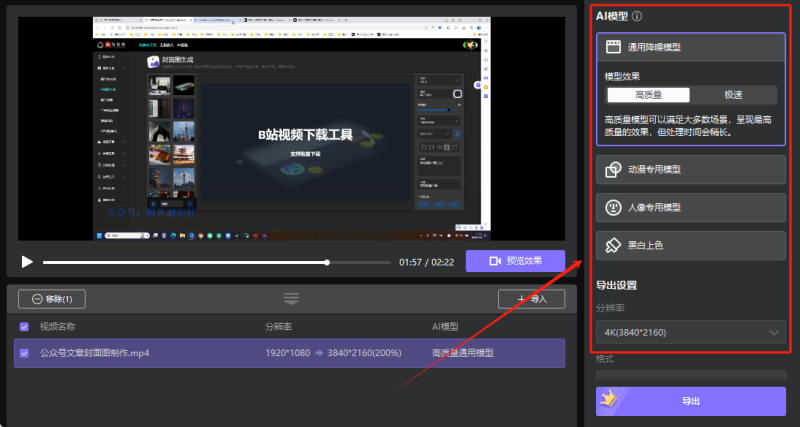
Task: Click the 导入 import button
Action: 531,299
